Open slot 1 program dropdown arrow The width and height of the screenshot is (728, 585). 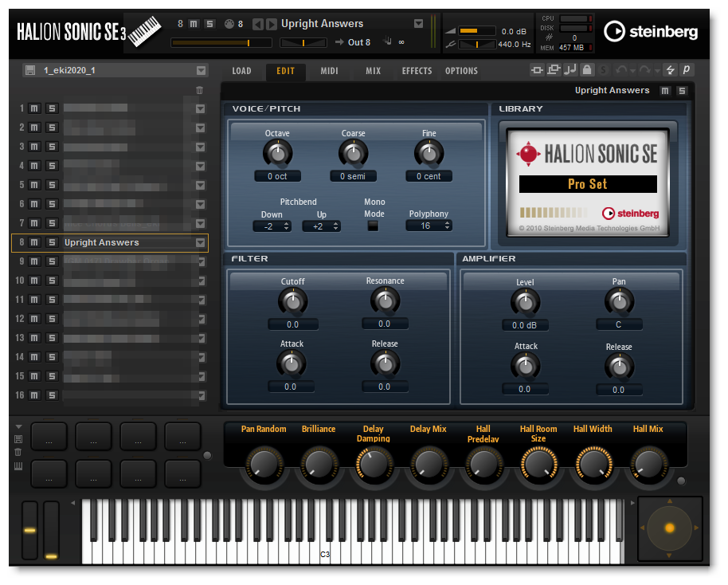[x=200, y=108]
